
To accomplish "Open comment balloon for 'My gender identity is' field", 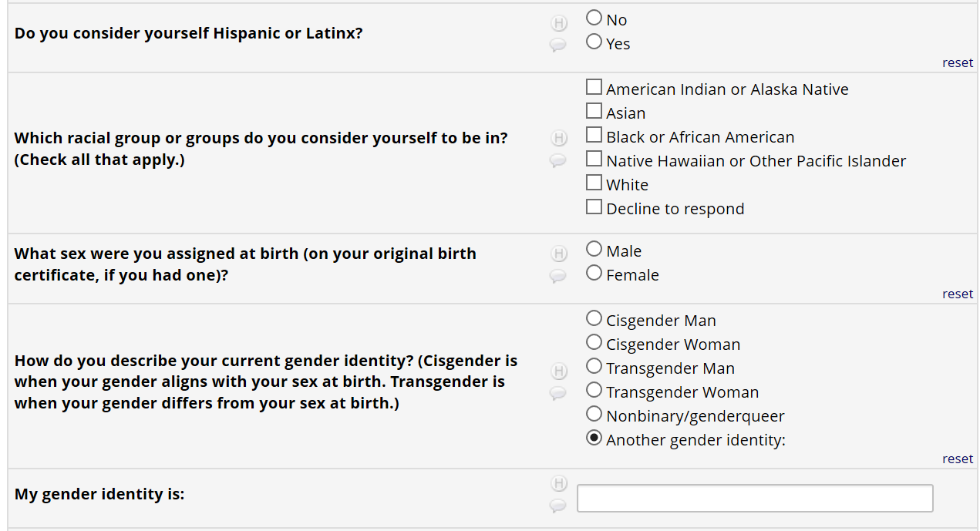I will tap(558, 506).
